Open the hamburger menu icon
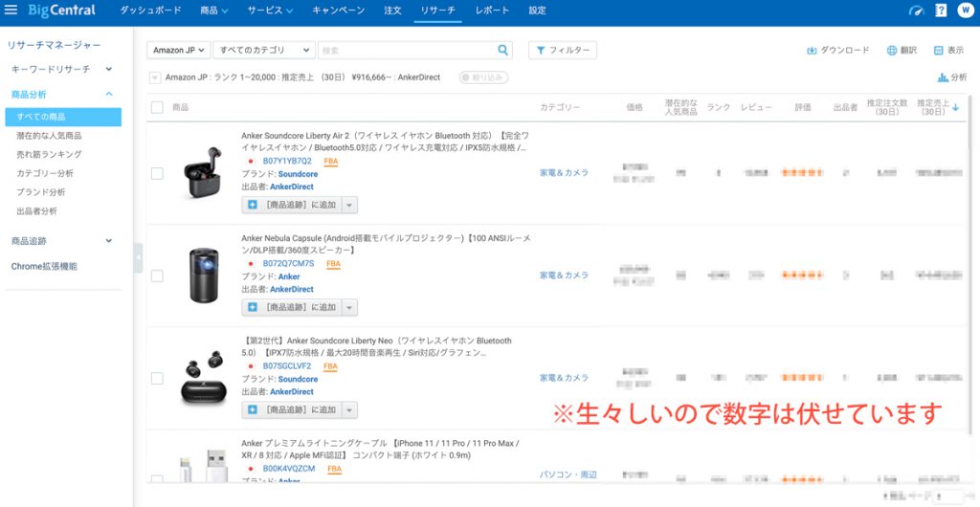 click(x=11, y=10)
